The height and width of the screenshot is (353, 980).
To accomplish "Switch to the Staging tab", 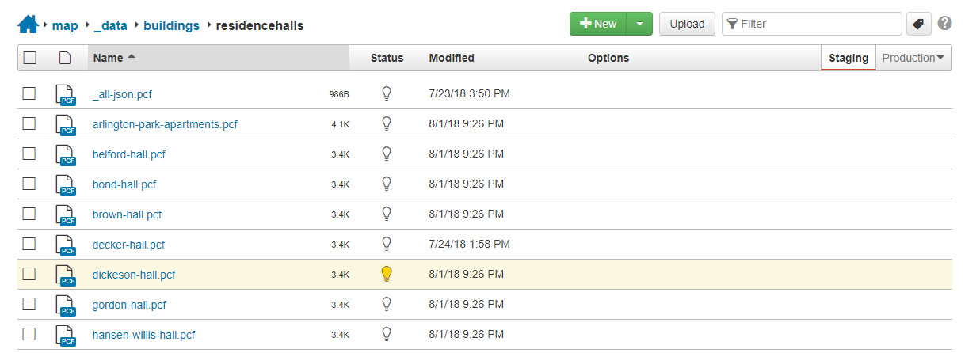I will [848, 58].
